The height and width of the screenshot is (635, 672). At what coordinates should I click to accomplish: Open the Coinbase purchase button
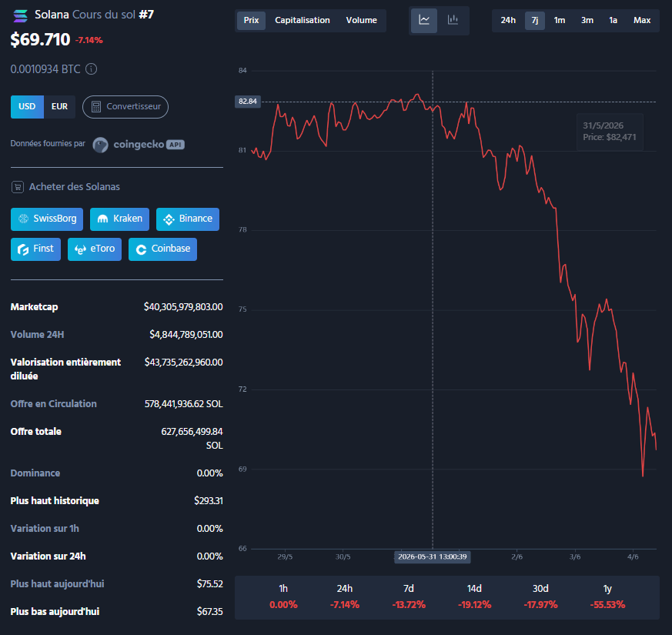162,249
